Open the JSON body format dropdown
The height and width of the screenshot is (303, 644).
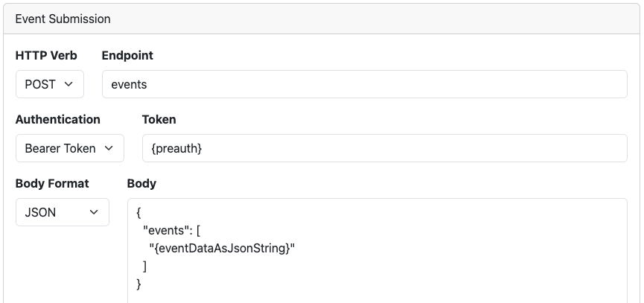[63, 212]
